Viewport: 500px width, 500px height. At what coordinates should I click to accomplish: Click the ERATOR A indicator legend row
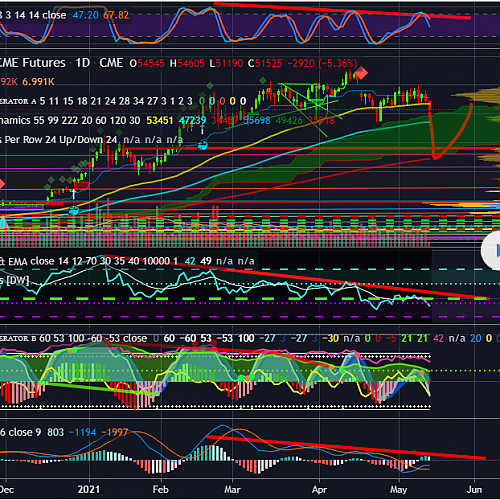123,101
